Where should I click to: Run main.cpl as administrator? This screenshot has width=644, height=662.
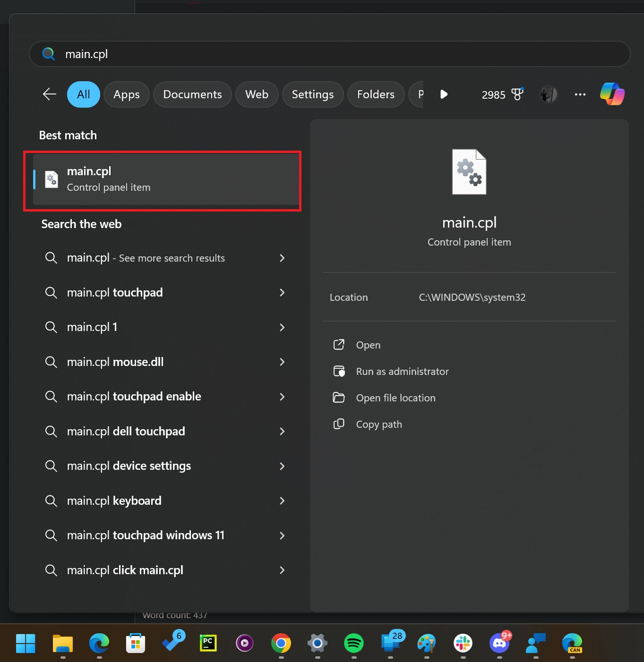(x=402, y=371)
